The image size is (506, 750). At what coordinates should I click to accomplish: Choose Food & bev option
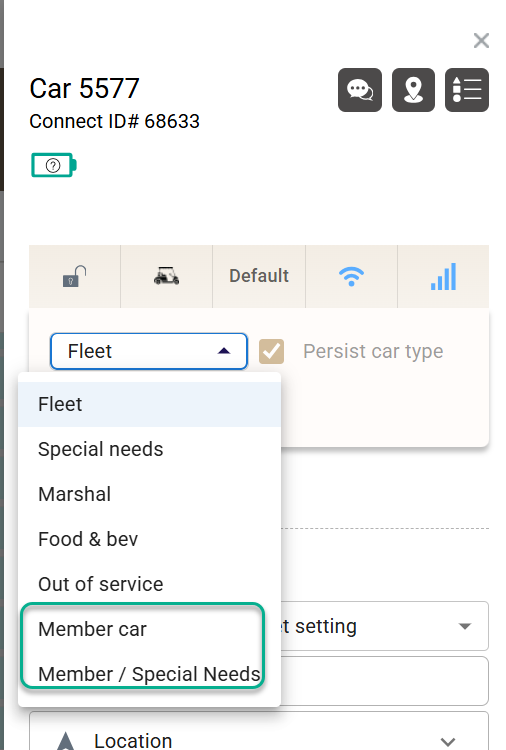[x=149, y=539]
